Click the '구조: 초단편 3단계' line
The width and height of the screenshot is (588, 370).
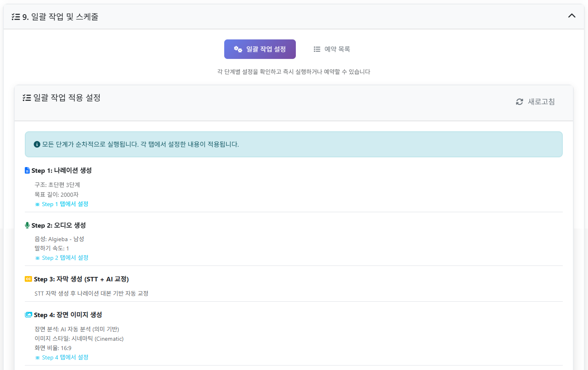(x=57, y=185)
